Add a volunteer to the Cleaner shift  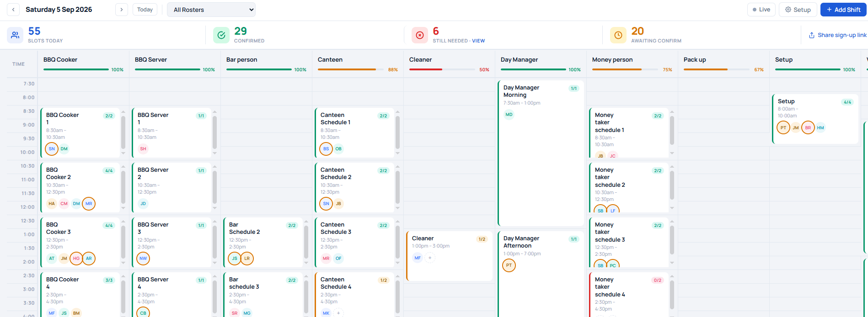430,258
